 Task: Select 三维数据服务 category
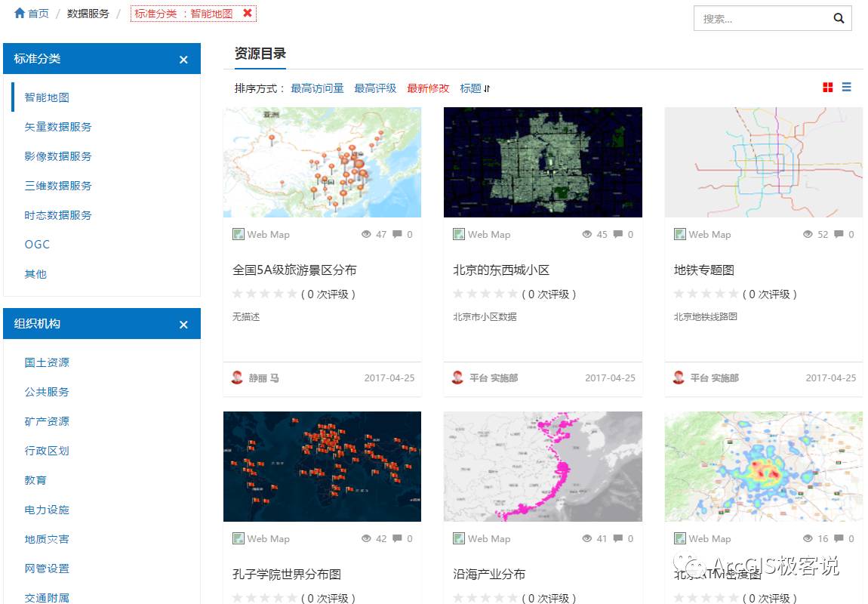(58, 186)
